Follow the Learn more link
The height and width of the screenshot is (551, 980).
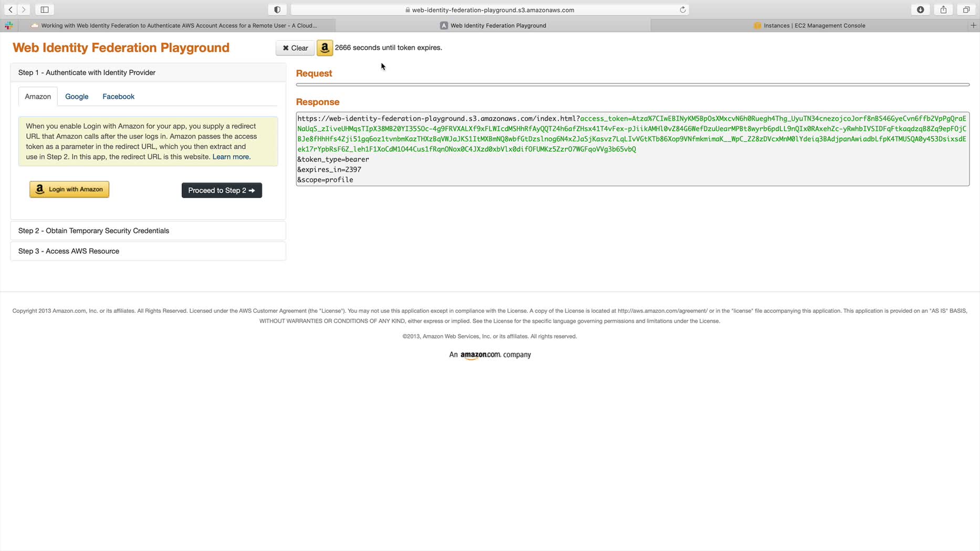[x=231, y=157]
